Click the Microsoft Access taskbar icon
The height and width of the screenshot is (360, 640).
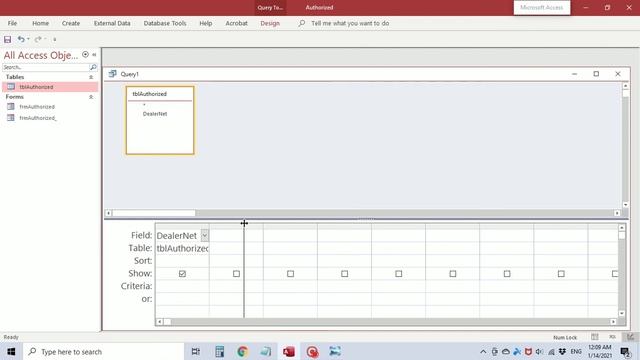289,351
